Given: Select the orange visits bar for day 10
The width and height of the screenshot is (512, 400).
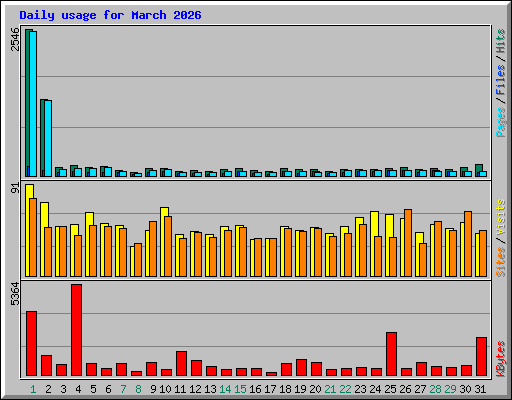Looking at the screenshot, I should point(168,246).
